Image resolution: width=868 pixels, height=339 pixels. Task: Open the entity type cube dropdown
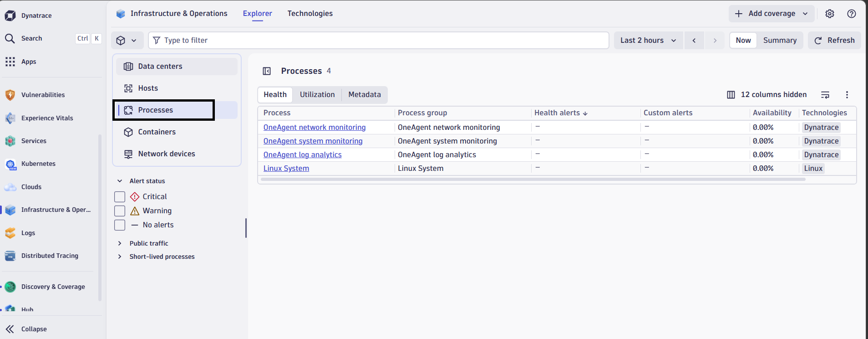tap(127, 40)
